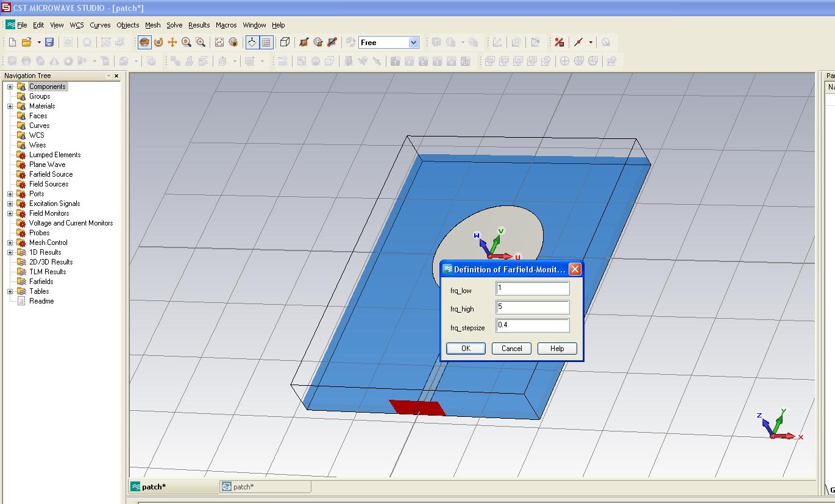Click the wireframe cube view icon
Screen dimensions: 835x504
[x=285, y=42]
